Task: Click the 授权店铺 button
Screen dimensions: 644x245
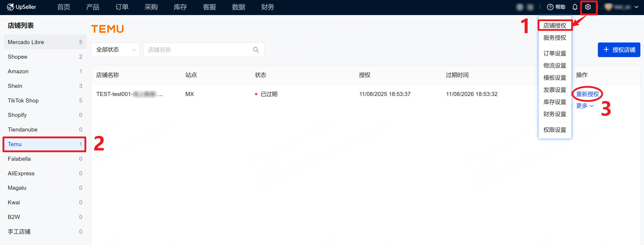Action: [619, 50]
